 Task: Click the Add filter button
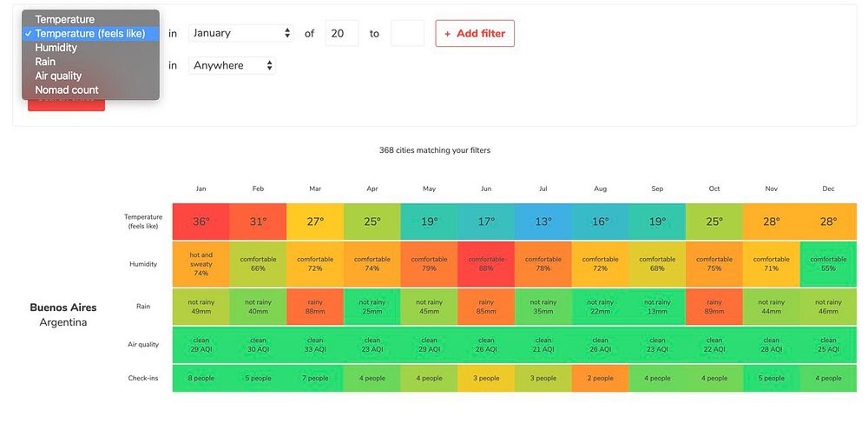click(475, 33)
